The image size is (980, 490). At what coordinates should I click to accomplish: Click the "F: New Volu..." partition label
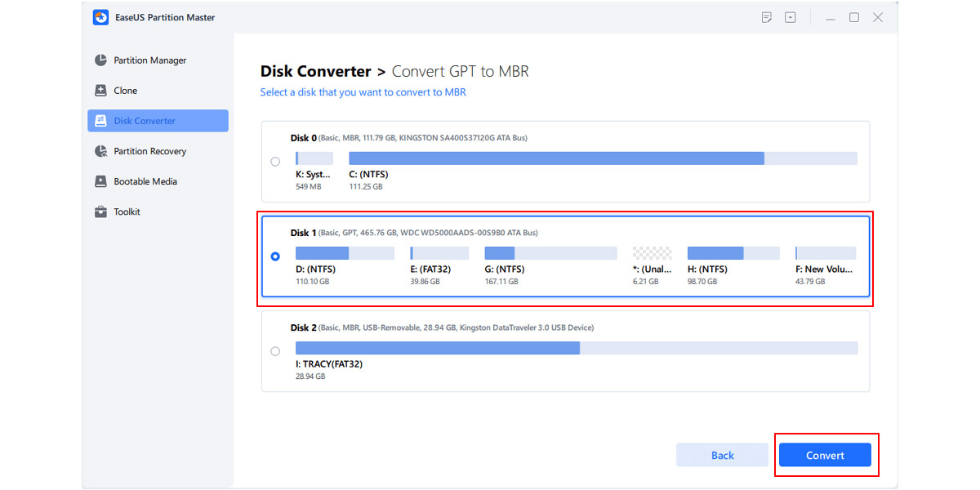coord(825,269)
